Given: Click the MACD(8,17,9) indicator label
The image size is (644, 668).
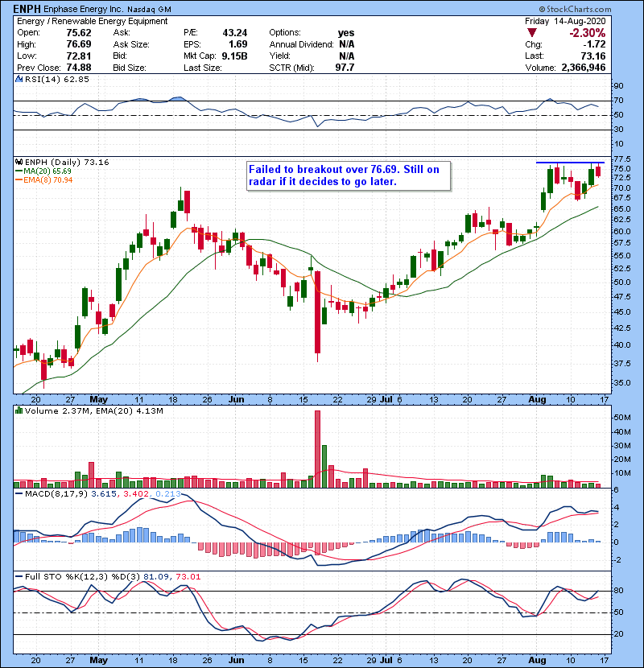Looking at the screenshot, I should tap(56, 494).
